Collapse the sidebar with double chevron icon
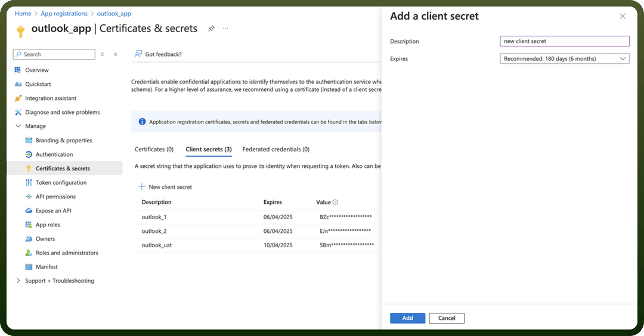The image size is (644, 336). [116, 54]
